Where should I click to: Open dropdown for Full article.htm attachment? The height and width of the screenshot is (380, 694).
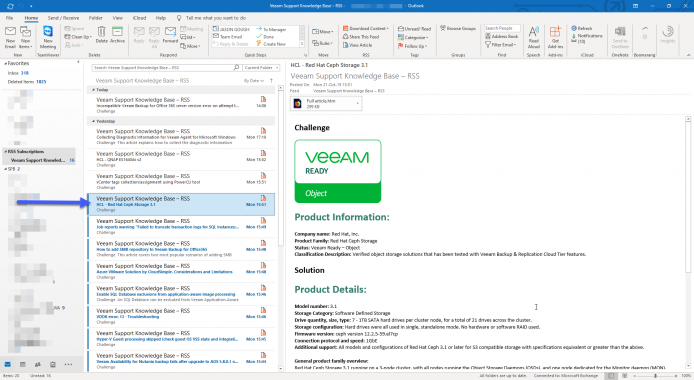(x=358, y=104)
